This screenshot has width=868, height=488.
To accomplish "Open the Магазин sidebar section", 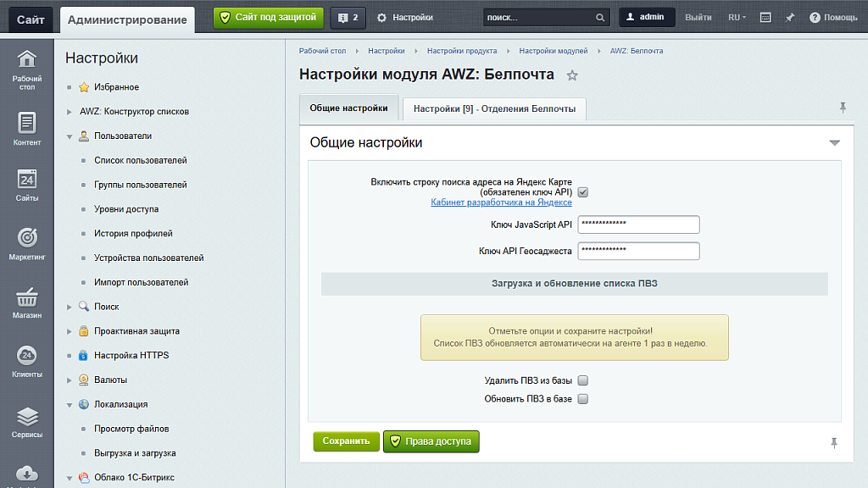I will tap(26, 302).
